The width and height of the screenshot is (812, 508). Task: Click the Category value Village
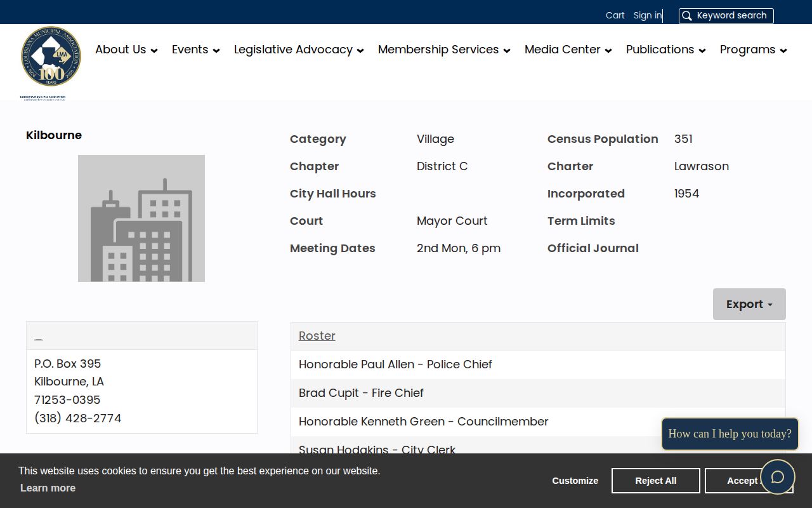(x=436, y=139)
